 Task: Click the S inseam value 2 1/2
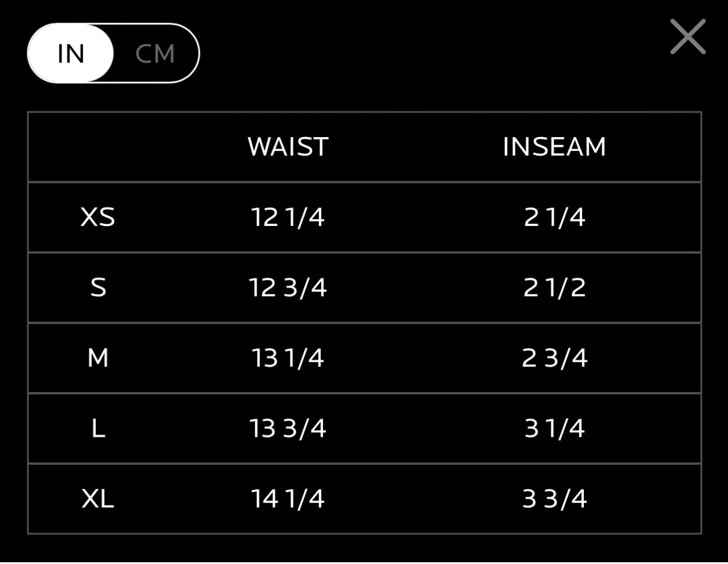(x=554, y=288)
